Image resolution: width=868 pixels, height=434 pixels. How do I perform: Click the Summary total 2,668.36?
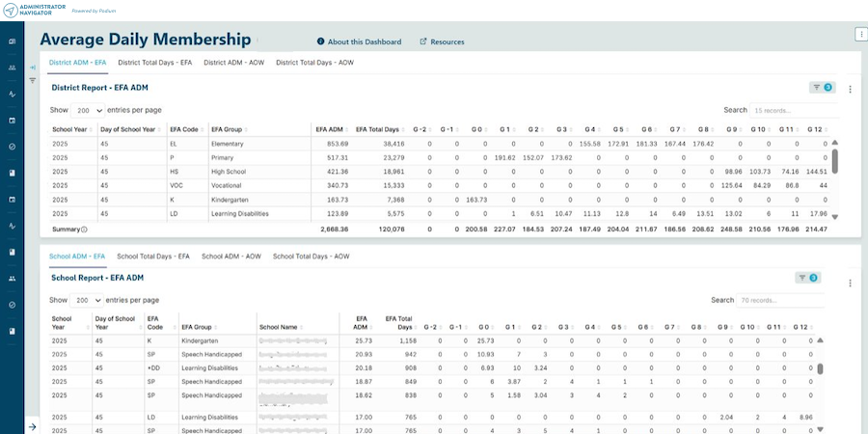point(335,230)
